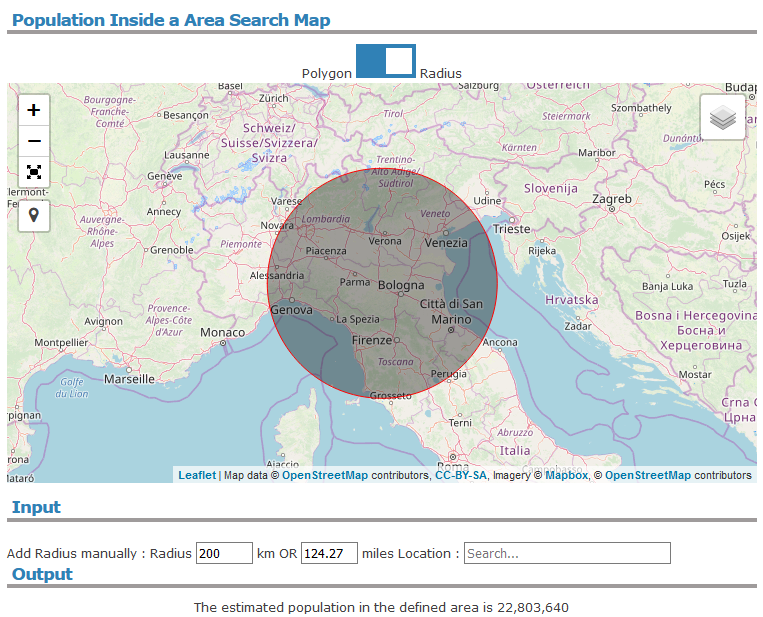Click the miles radius input field
The height and width of the screenshot is (617, 763).
pos(329,553)
